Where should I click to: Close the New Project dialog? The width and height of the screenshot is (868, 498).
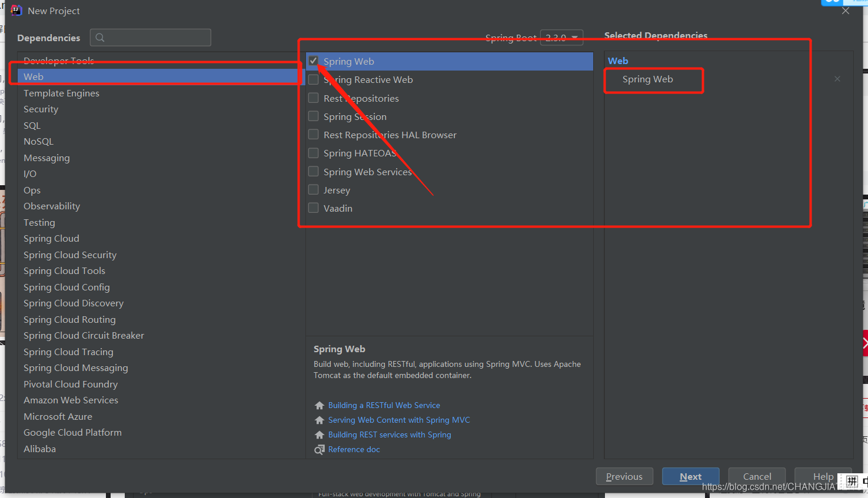pos(846,11)
